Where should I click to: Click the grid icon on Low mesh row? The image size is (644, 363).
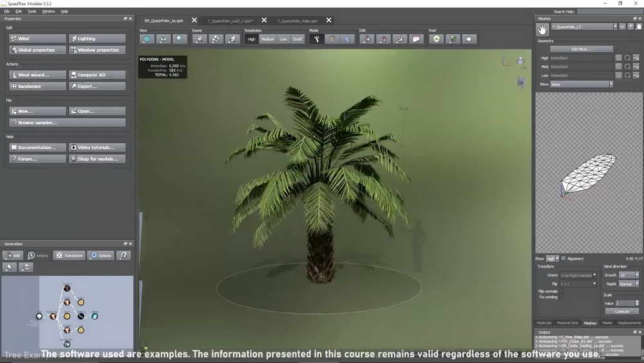[x=636, y=75]
